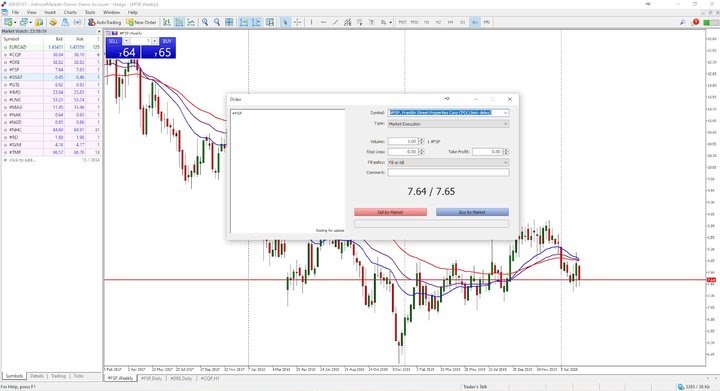Click the Buy by Market button
This screenshot has height=391, width=720.
[x=472, y=212]
